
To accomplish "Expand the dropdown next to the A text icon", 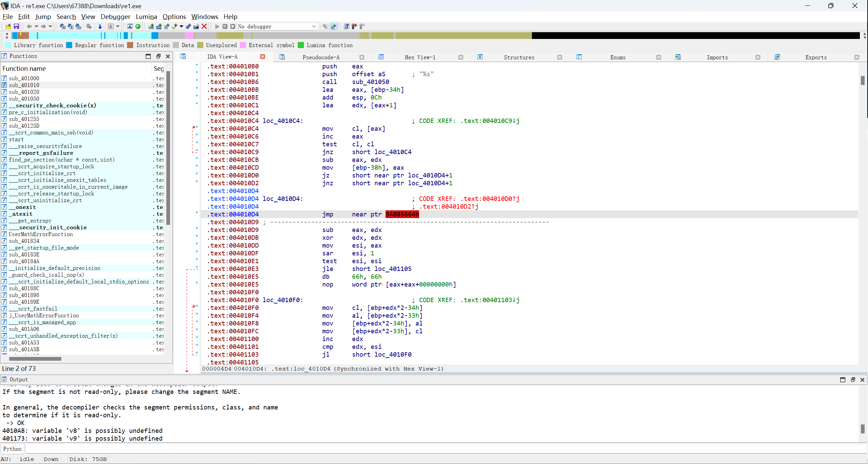I will 118,26.
